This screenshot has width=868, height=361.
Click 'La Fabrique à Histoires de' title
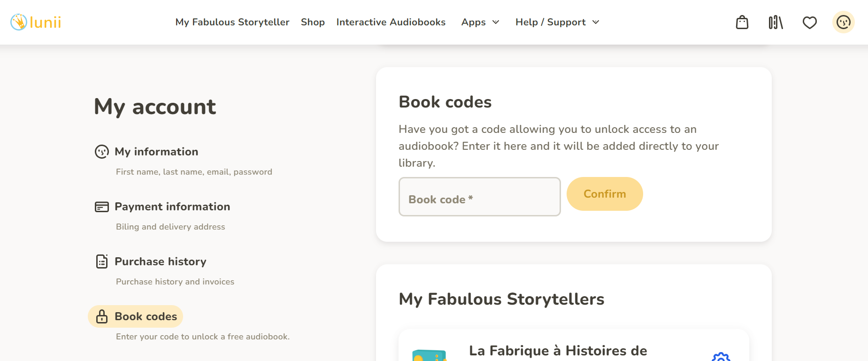coord(558,351)
